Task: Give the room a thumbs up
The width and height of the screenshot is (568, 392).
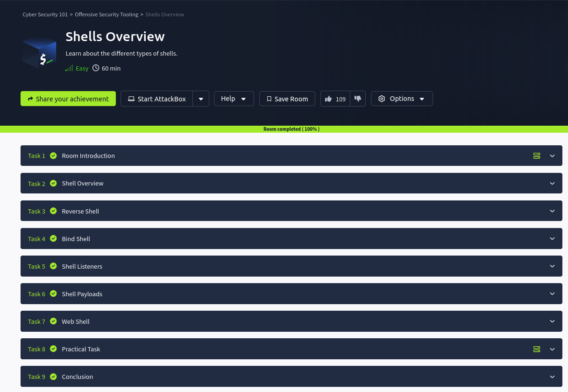Action: click(x=328, y=99)
